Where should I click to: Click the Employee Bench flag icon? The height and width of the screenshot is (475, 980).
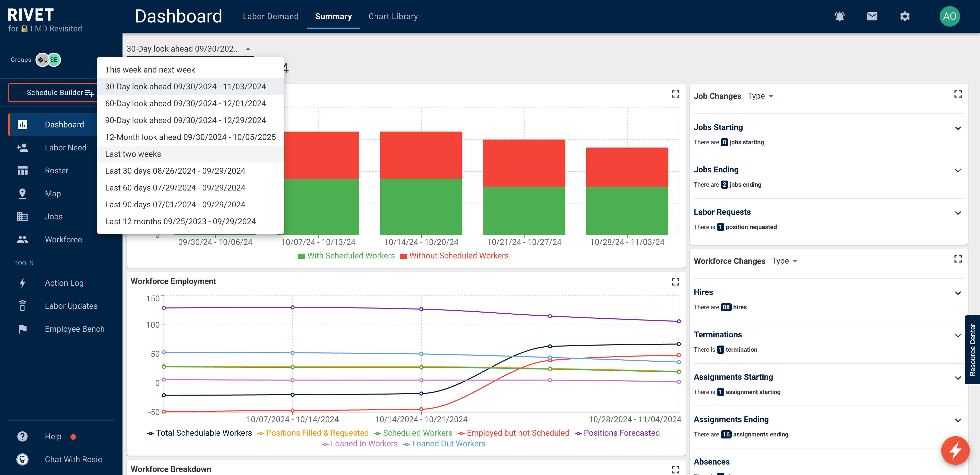coord(22,329)
